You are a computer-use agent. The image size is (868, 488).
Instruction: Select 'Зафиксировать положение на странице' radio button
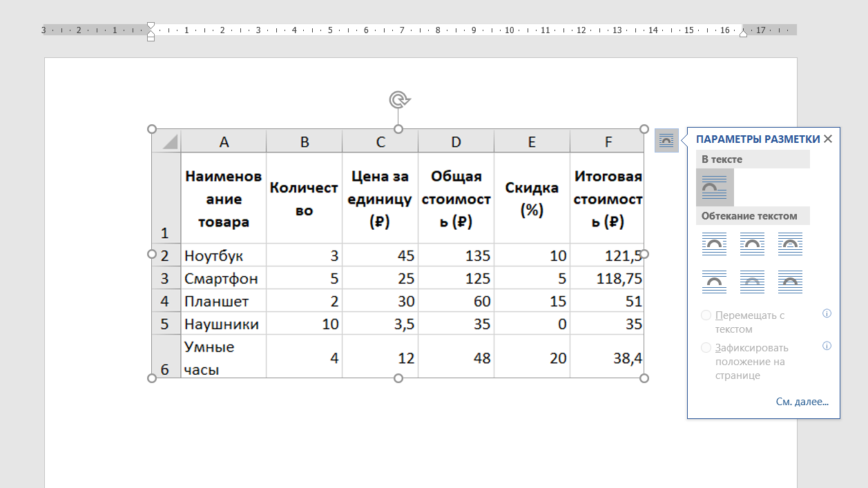[706, 348]
